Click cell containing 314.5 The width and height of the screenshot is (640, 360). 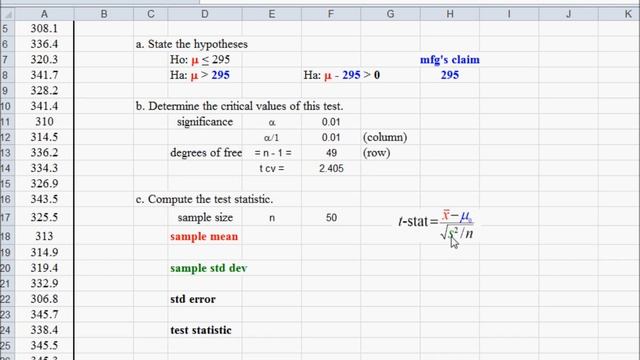pos(44,137)
